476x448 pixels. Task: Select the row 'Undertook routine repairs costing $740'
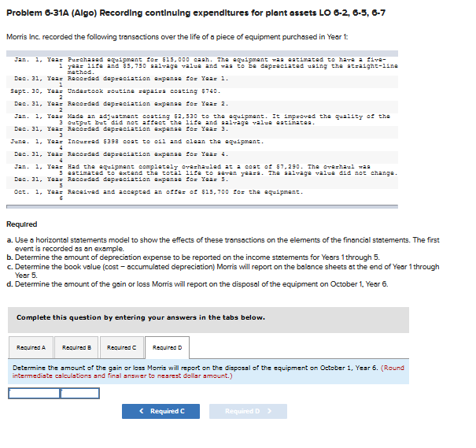(x=202, y=94)
